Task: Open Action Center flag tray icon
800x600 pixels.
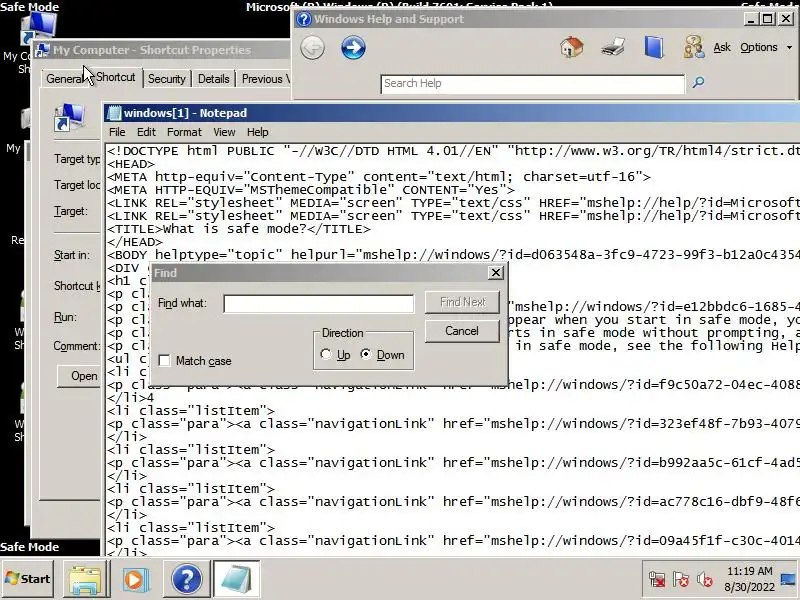Action: (x=681, y=579)
